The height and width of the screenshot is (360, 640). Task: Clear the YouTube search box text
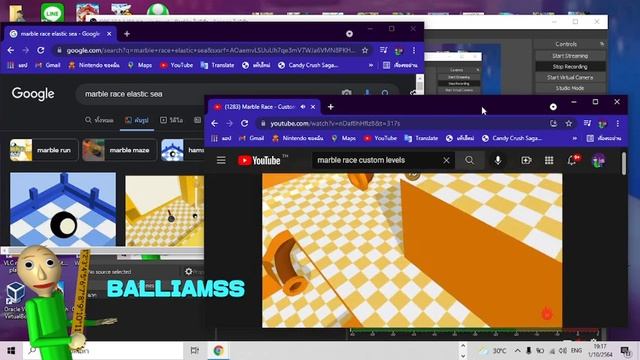coord(446,160)
